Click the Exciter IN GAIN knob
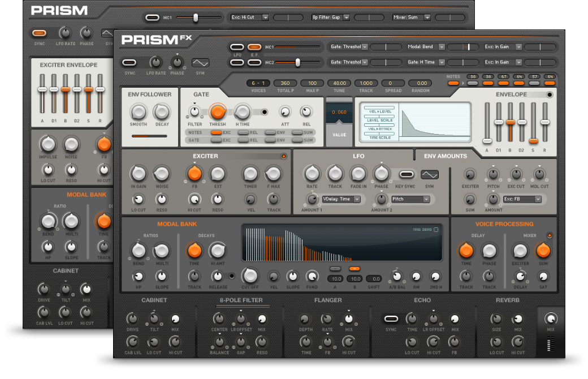Viewport: 588px width, 379px height. coord(139,174)
